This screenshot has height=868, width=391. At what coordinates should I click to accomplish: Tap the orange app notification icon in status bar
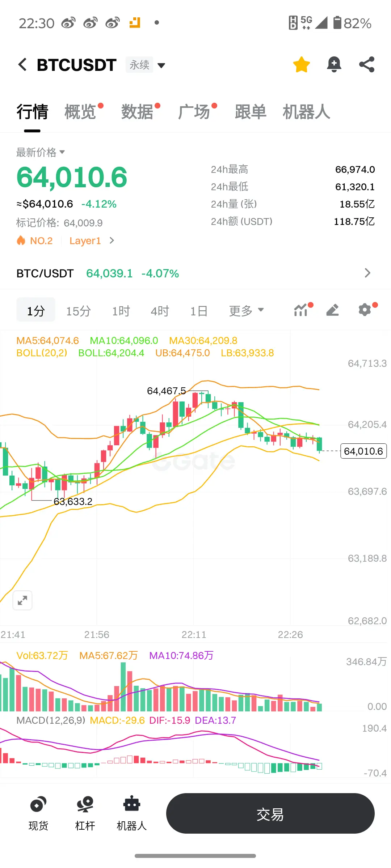pyautogui.click(x=135, y=23)
